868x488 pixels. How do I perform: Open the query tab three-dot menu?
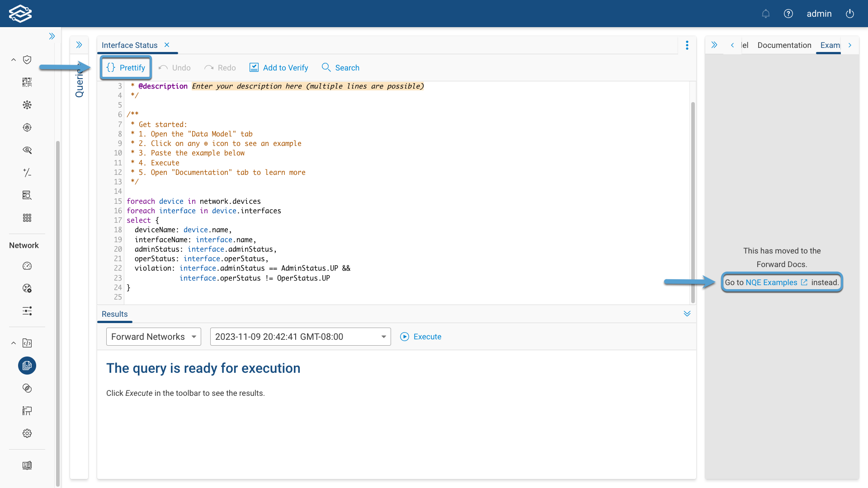click(687, 45)
